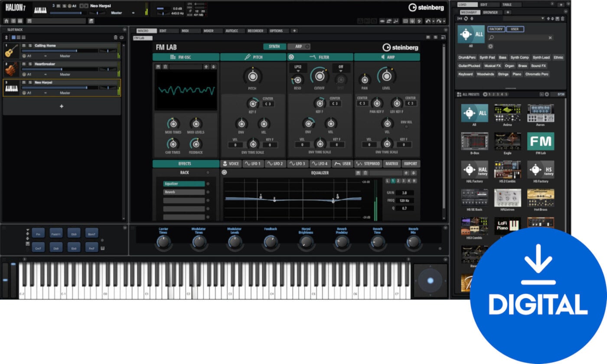This screenshot has height=364, width=607.
Task: Solo the Neo Harpsi slot in rack
Action: (29, 83)
